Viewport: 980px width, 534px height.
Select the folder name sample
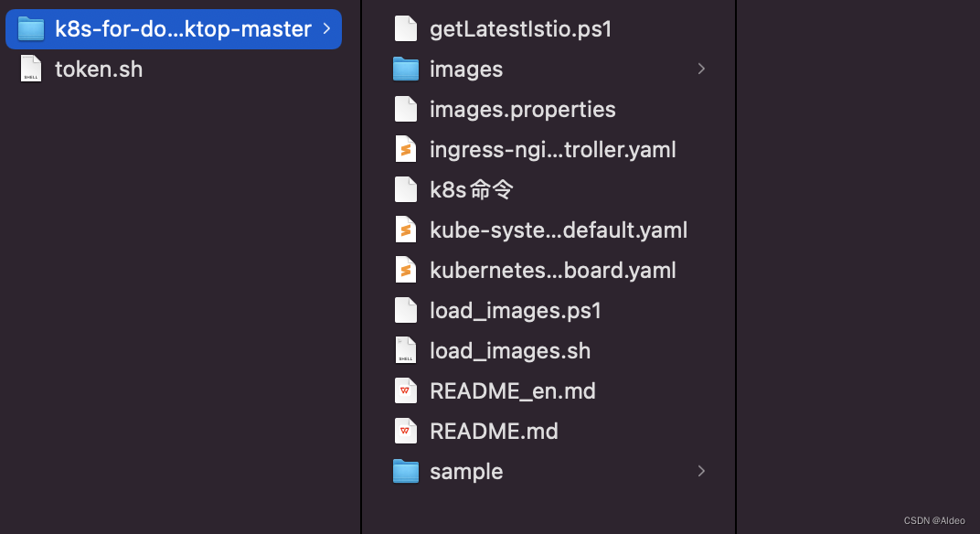pyautogui.click(x=466, y=472)
